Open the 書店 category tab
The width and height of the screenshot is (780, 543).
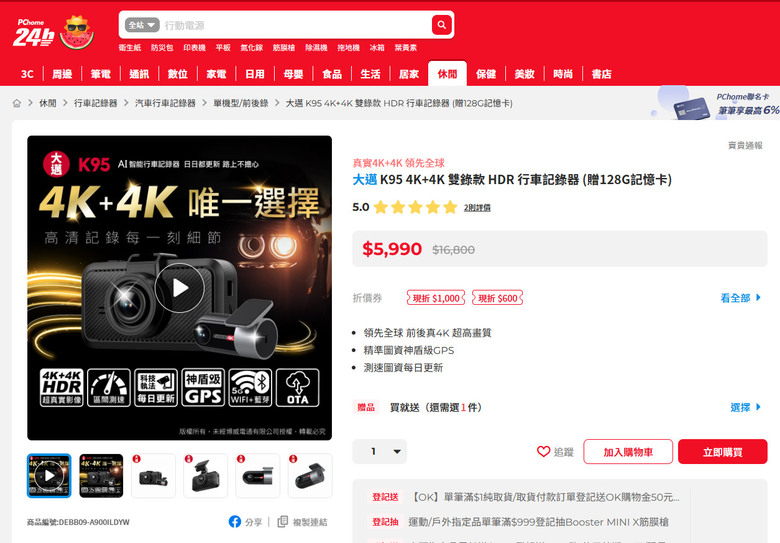[x=601, y=74]
